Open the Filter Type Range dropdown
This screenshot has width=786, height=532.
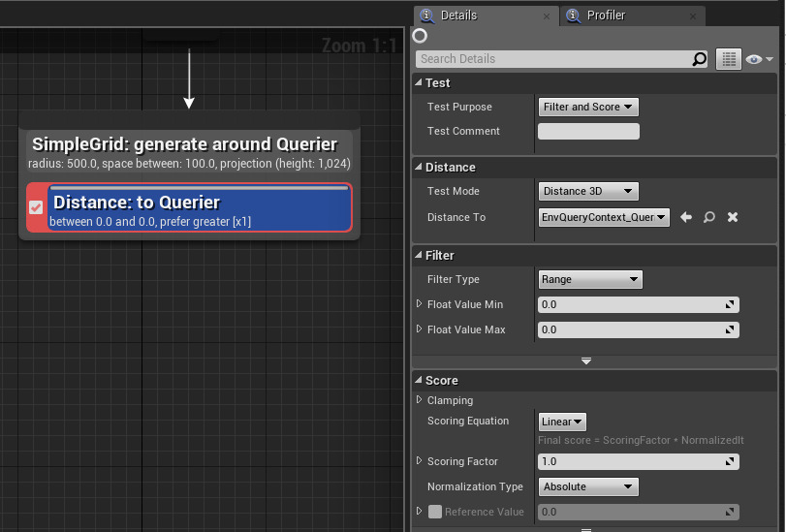[x=590, y=279]
